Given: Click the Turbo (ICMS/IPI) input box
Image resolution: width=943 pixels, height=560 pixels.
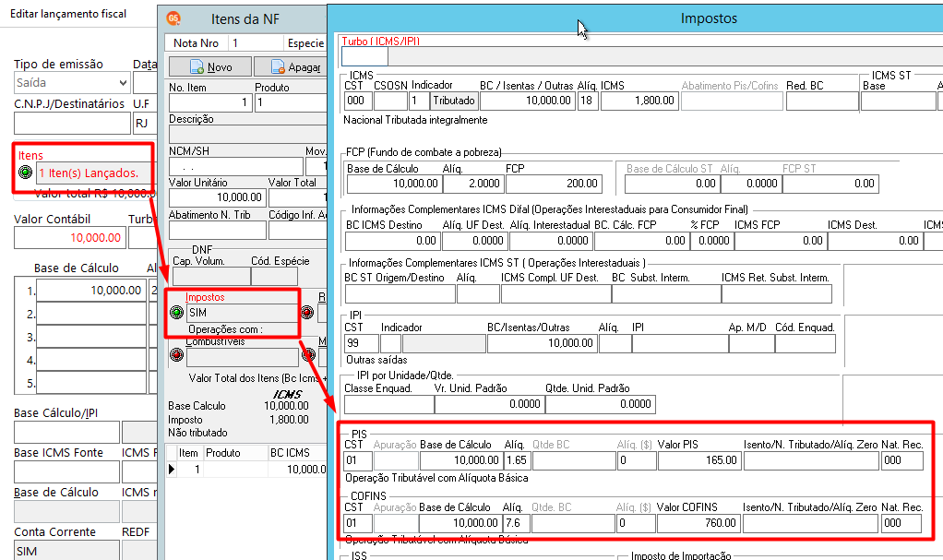Looking at the screenshot, I should pyautogui.click(x=364, y=56).
